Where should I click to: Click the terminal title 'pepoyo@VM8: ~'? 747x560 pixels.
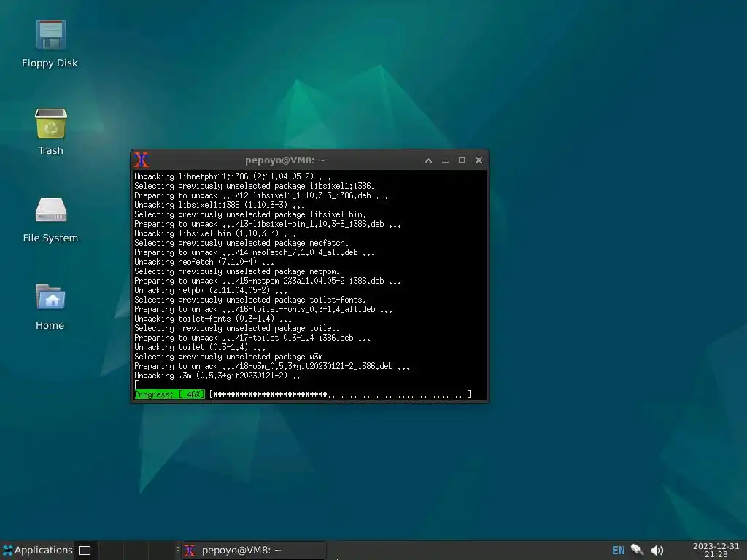click(x=285, y=160)
